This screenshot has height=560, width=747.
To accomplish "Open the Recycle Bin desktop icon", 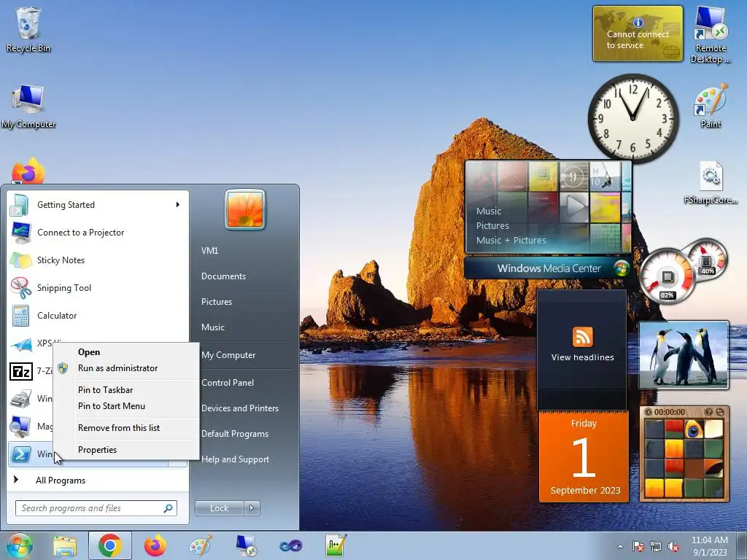I will click(x=28, y=29).
